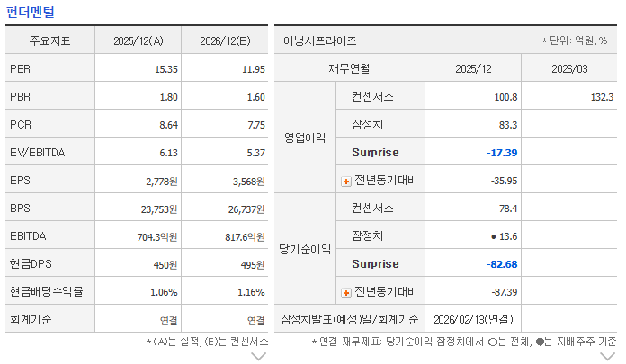Select the 2026/12(E) column header
The width and height of the screenshot is (626, 364).
225,40
